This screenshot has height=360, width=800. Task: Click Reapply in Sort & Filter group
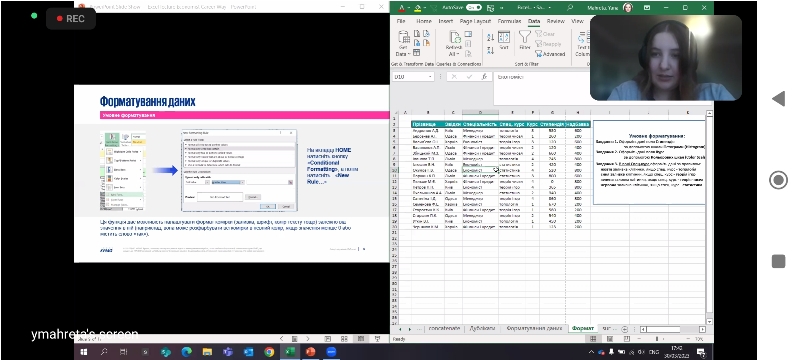[x=548, y=44]
